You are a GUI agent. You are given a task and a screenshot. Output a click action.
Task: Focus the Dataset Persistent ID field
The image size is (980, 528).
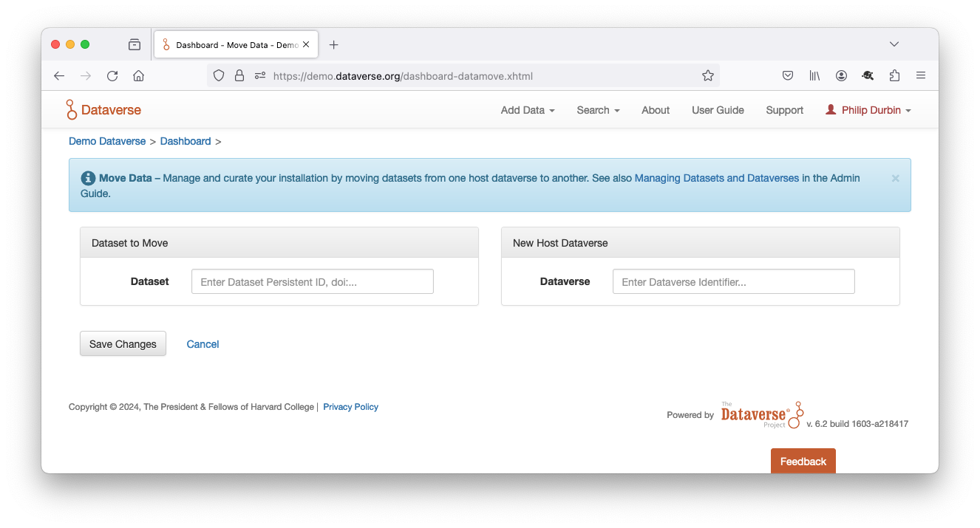coord(312,281)
